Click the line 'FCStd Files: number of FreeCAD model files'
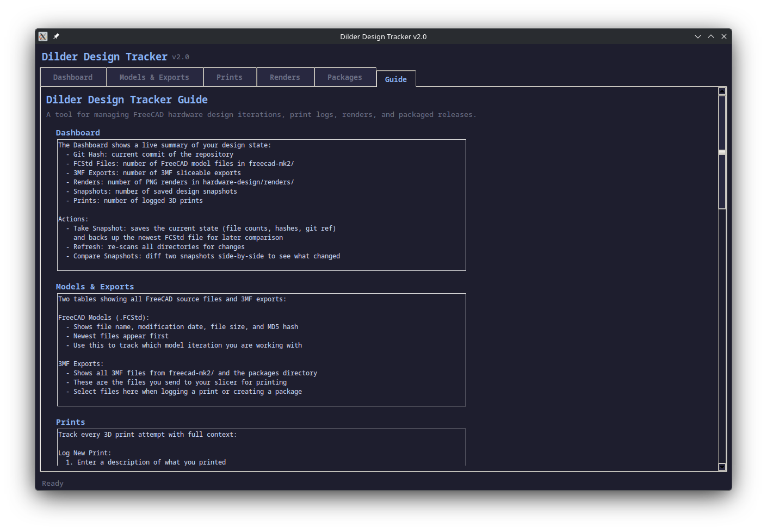Image resolution: width=767 pixels, height=532 pixels. [180, 164]
